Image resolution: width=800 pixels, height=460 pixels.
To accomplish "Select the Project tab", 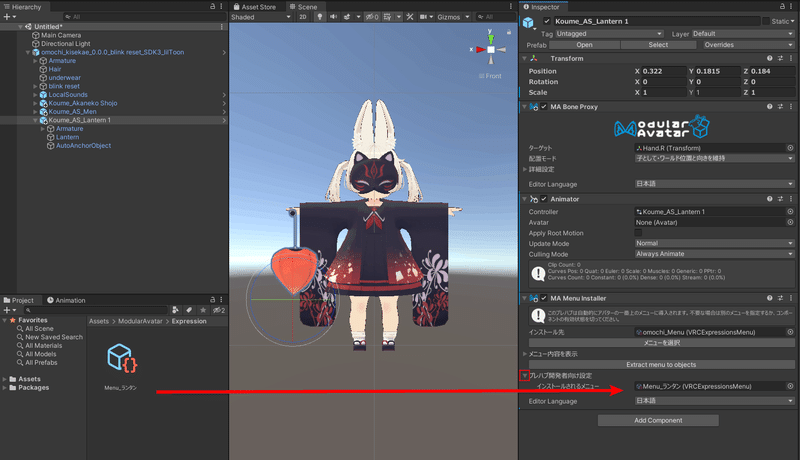I will tap(18, 300).
